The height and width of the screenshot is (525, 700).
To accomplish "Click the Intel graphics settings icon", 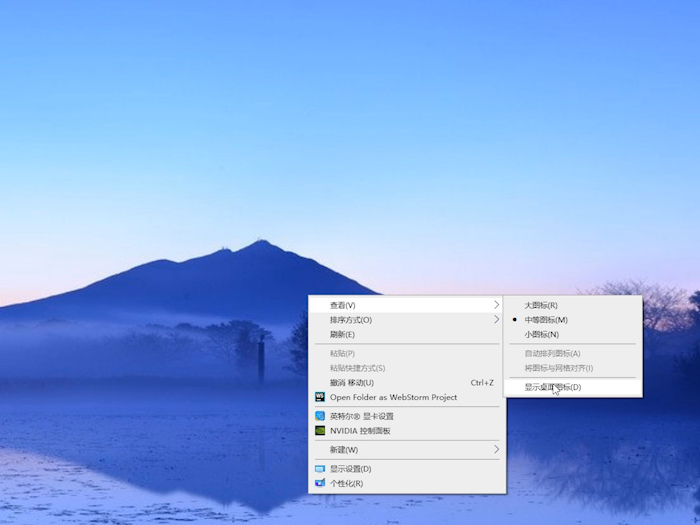I will pos(320,416).
